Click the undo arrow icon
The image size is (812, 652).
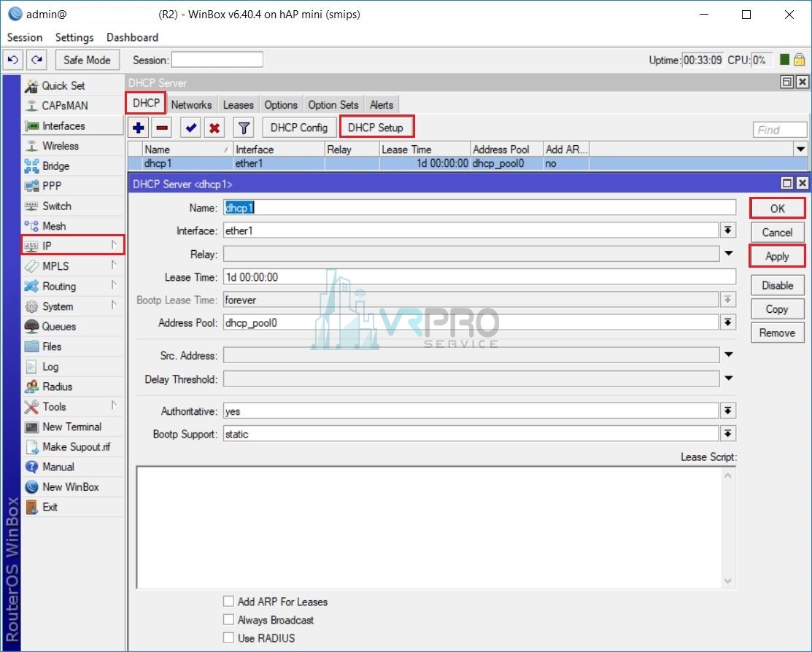pyautogui.click(x=13, y=60)
